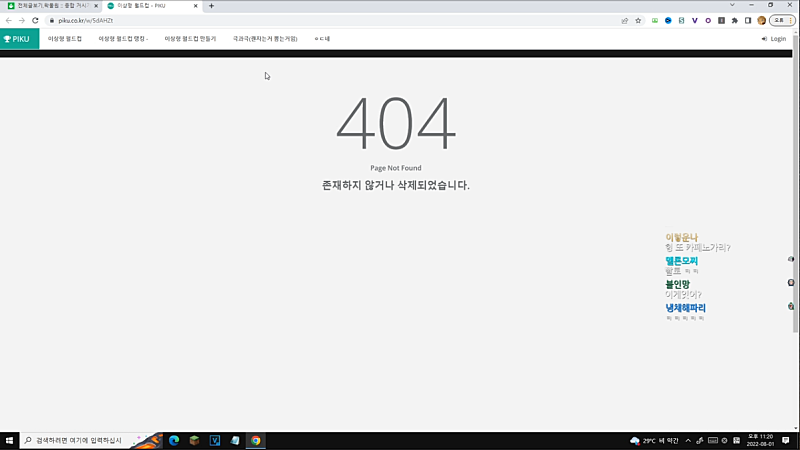Open the blue circular extension
800x450 pixels.
click(x=668, y=20)
